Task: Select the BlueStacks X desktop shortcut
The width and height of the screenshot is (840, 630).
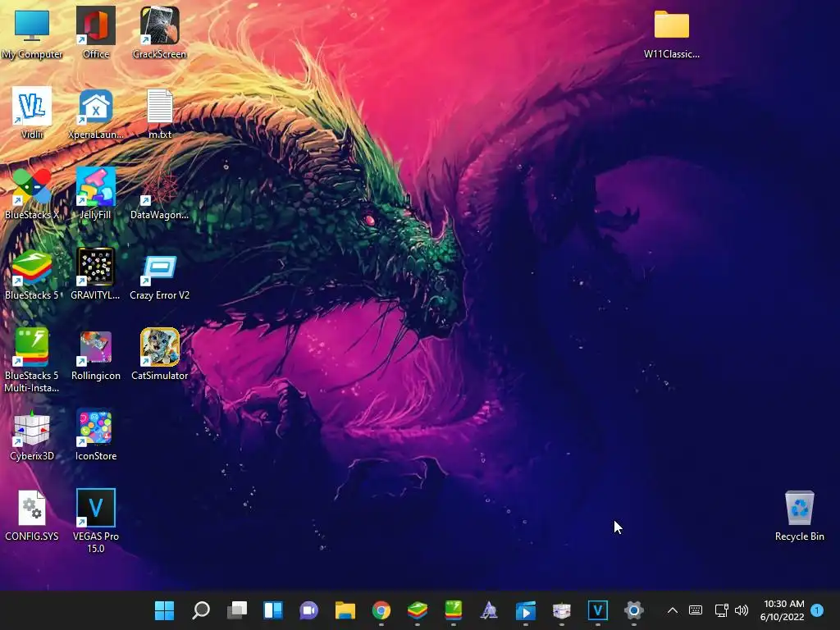Action: [x=32, y=194]
